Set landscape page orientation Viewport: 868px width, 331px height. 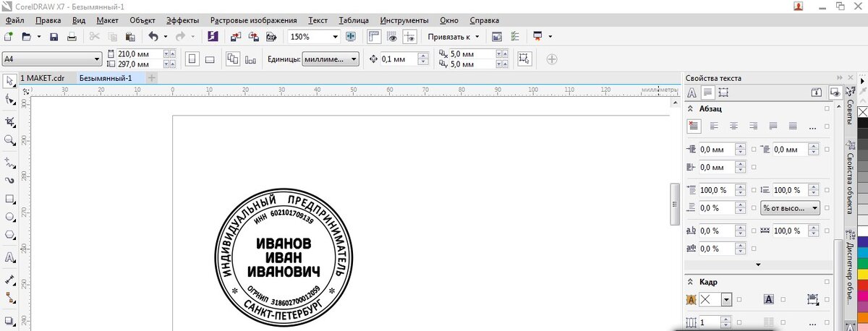(x=209, y=59)
